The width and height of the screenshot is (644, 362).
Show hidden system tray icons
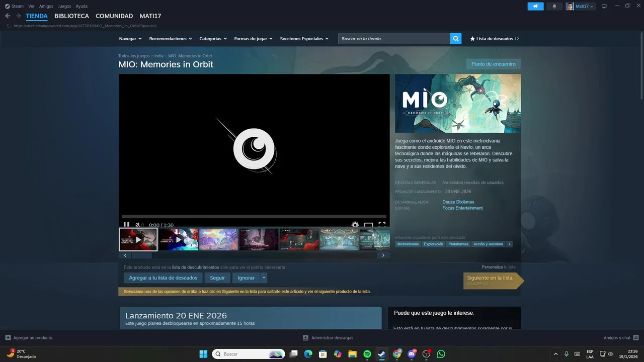tap(555, 354)
